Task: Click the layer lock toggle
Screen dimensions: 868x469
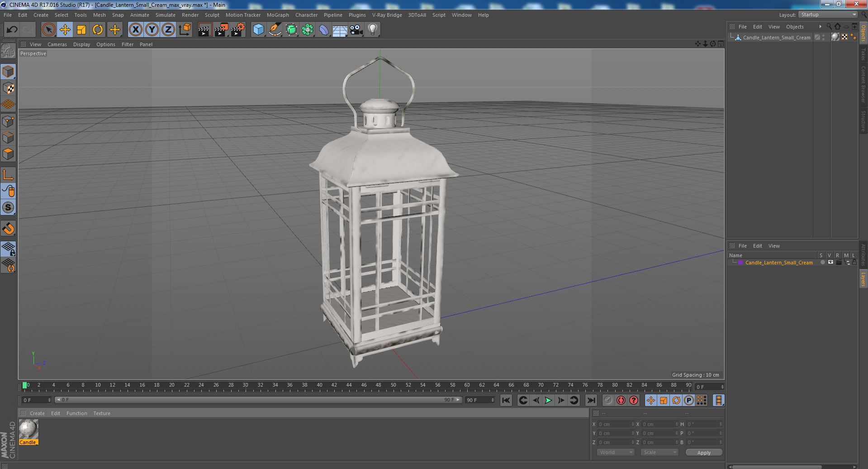Action: pos(854,263)
